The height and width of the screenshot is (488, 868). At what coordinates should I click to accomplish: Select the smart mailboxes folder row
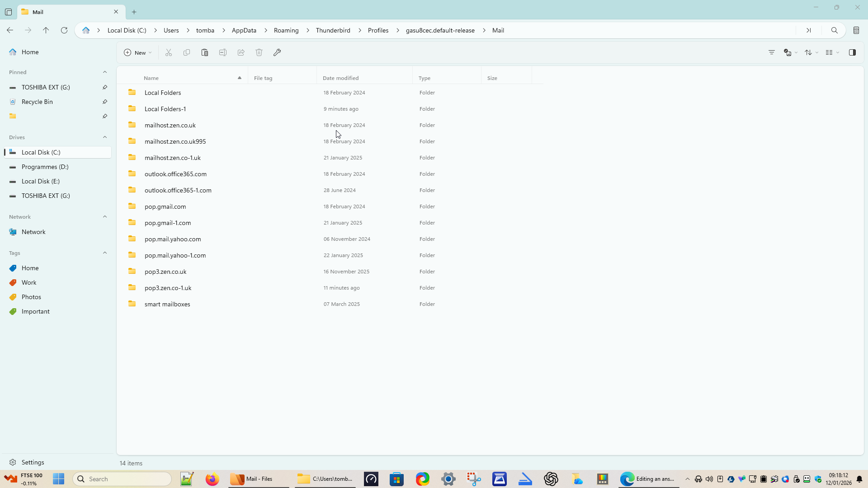tap(167, 304)
